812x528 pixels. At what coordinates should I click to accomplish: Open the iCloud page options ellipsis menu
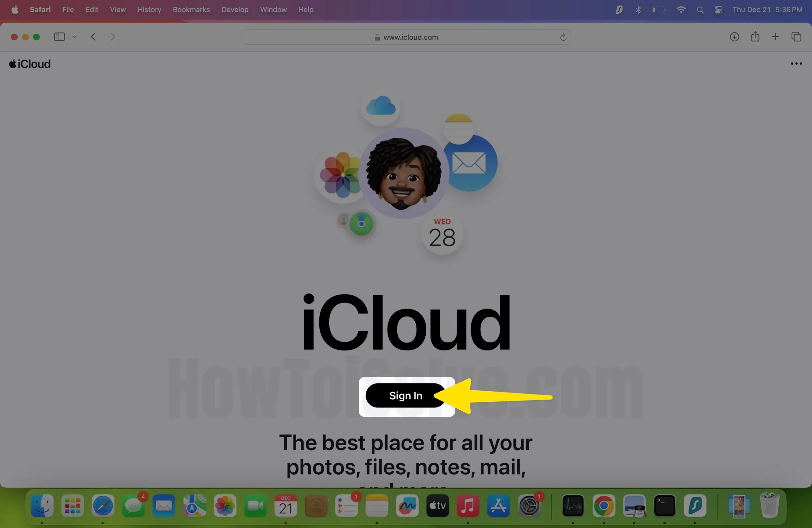click(796, 63)
